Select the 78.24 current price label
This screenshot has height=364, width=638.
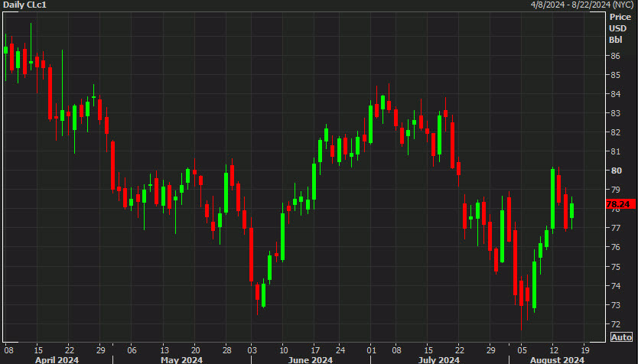tap(620, 204)
